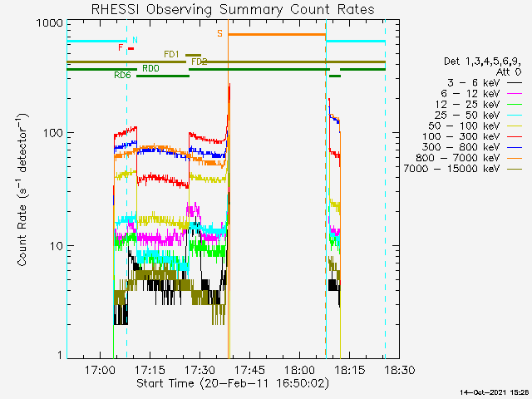Click the '100' y-axis tick label
Viewport: 532px width, 399px height.
point(53,133)
